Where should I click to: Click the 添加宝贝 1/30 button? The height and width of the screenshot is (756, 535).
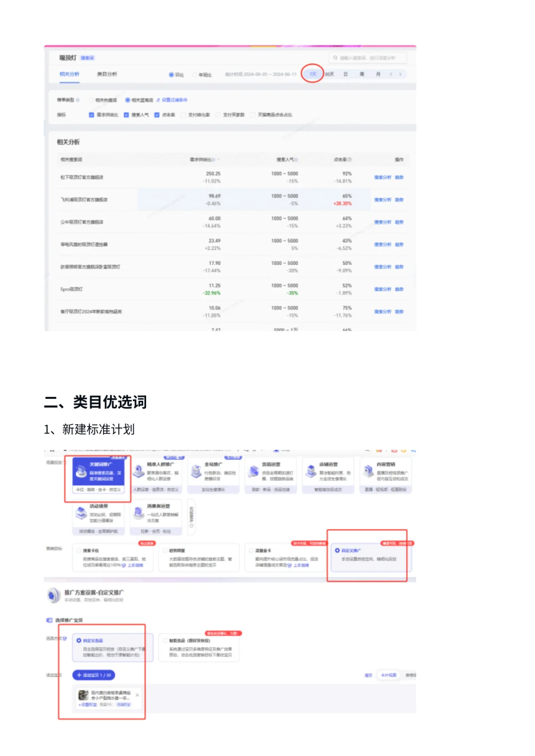pos(93,674)
